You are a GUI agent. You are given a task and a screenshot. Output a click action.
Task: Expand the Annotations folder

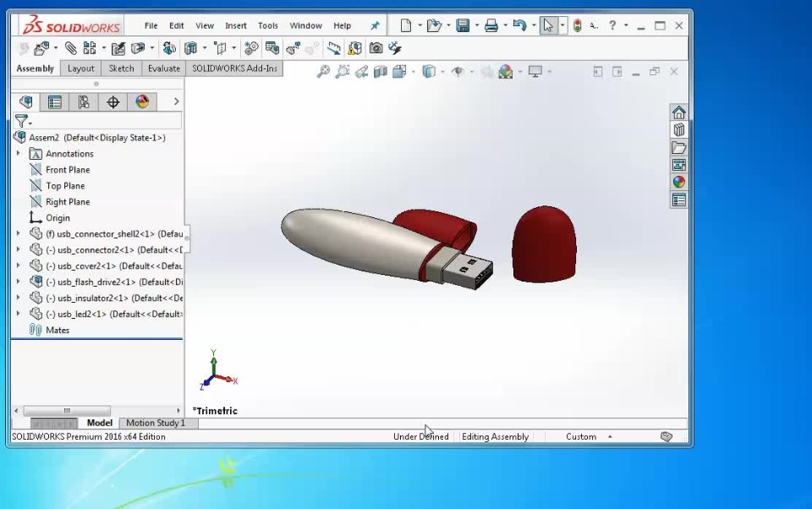[x=18, y=153]
